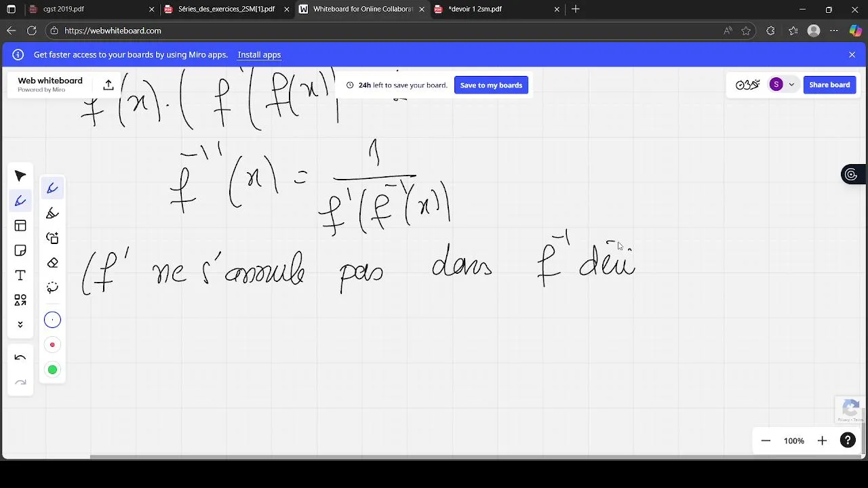Open the browser profile avatar
Image resolution: width=868 pixels, height=488 pixels.
coord(814,30)
